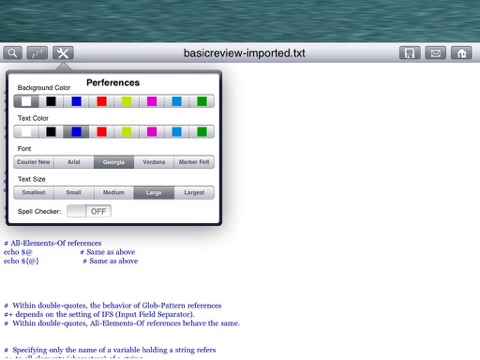This screenshot has height=360, width=480.
Task: Select the Marker Felt font
Action: [194, 162]
